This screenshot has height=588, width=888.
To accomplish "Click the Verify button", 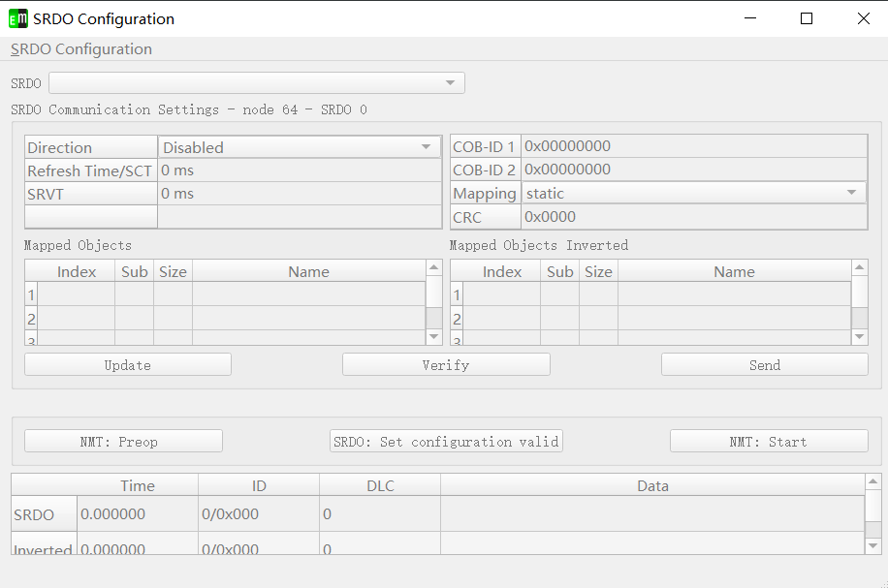I will point(446,364).
